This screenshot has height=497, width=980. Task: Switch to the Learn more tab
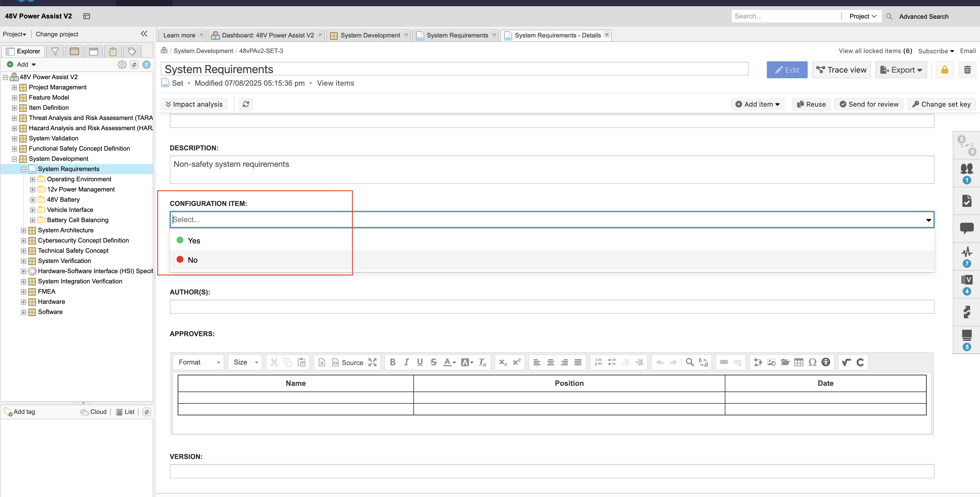click(x=179, y=35)
